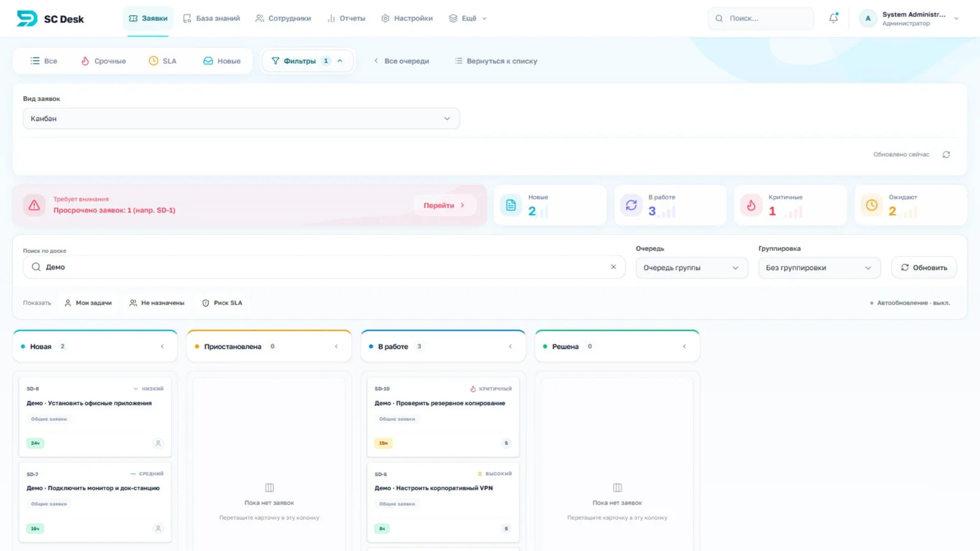Viewport: 980px width, 551px height.
Task: Open 'Настройки' in the top navigation
Action: (407, 18)
